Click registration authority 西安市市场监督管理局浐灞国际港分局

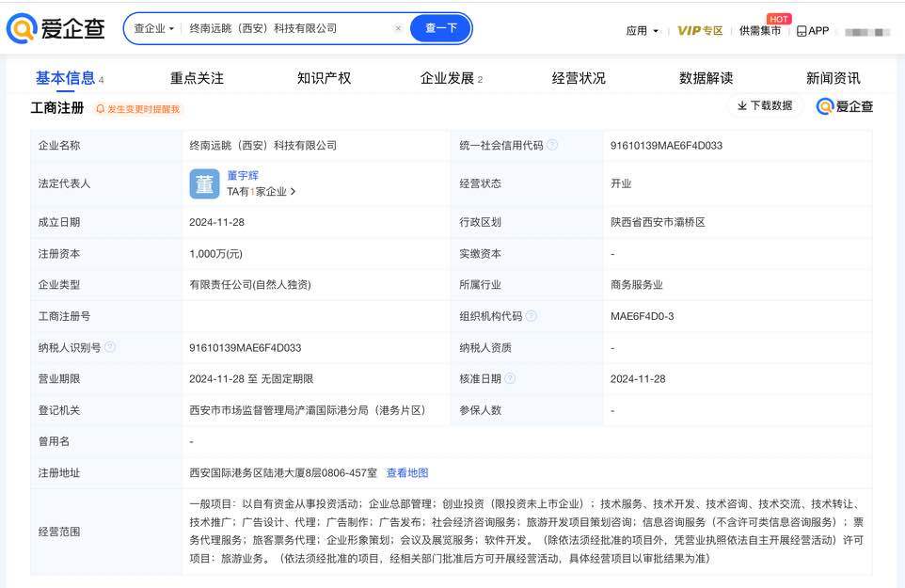pos(308,410)
